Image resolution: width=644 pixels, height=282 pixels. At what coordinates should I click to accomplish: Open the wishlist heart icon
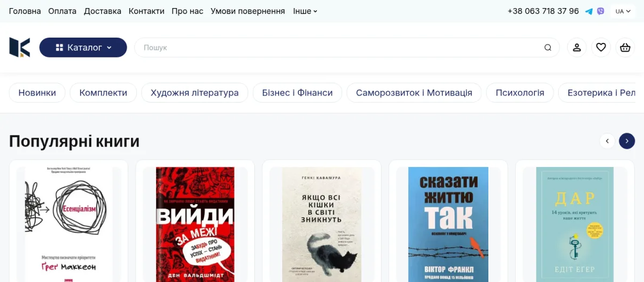[x=601, y=47]
